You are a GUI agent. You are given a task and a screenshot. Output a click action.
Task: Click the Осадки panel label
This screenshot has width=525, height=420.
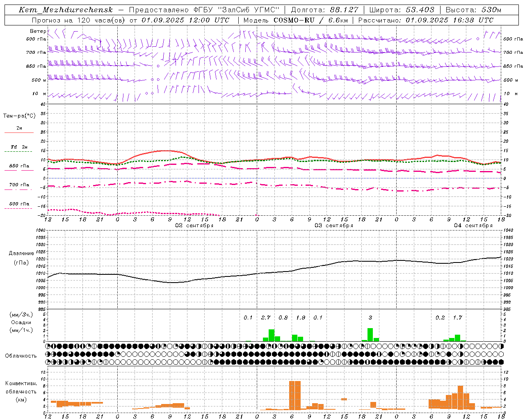click(21, 322)
